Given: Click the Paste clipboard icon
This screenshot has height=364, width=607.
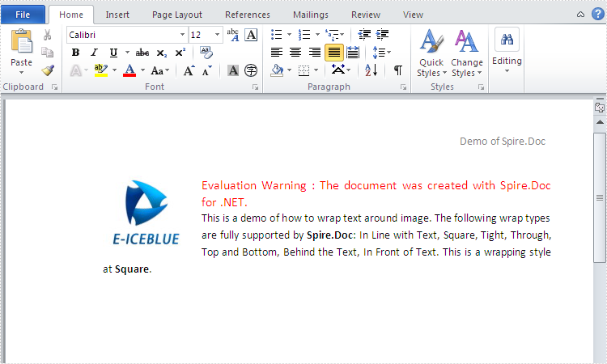Looking at the screenshot, I should pos(21,40).
